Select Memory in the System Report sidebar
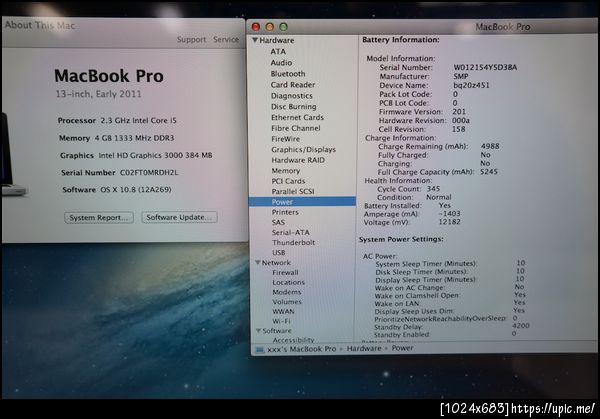 (x=285, y=170)
